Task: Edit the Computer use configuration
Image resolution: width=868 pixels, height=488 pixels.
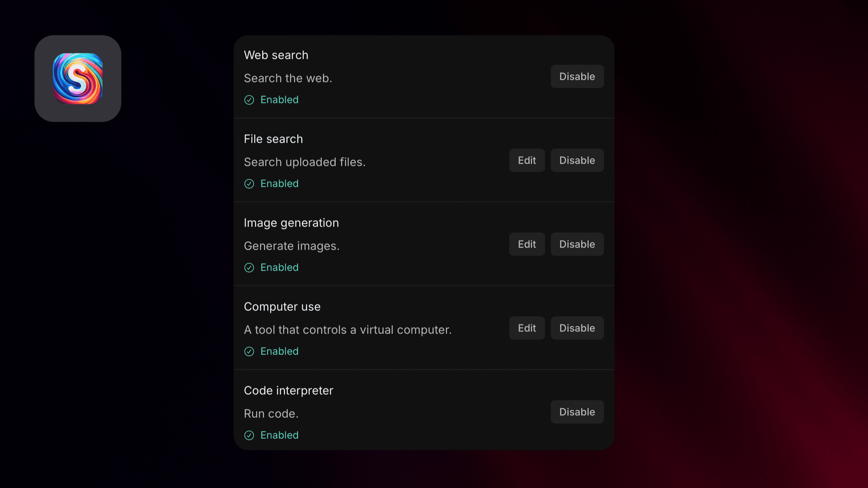Action: point(527,328)
